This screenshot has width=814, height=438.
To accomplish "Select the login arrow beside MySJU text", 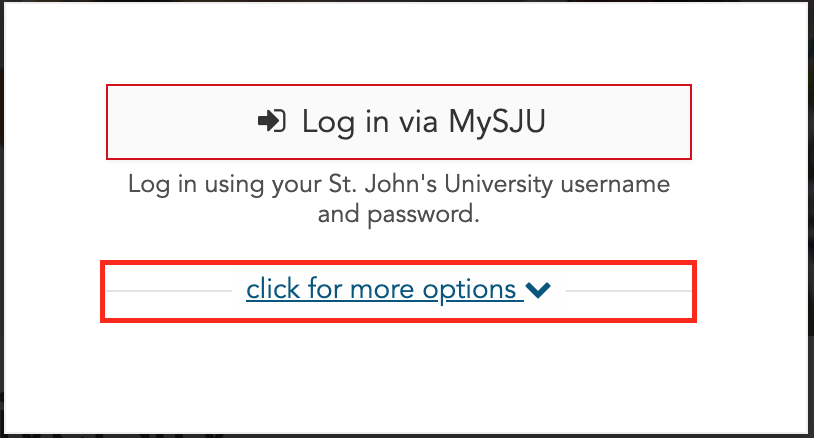I will pos(272,121).
